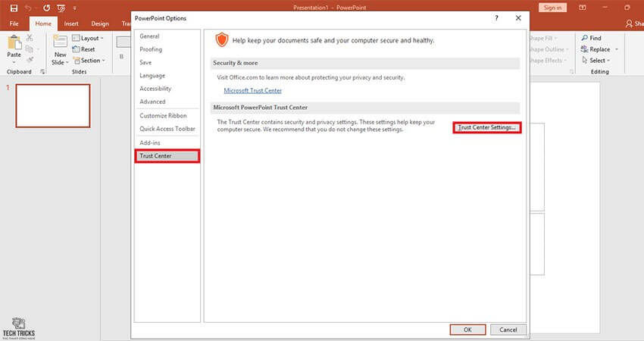Switch to the Home ribbon tab
This screenshot has width=644, height=341.
coord(43,23)
